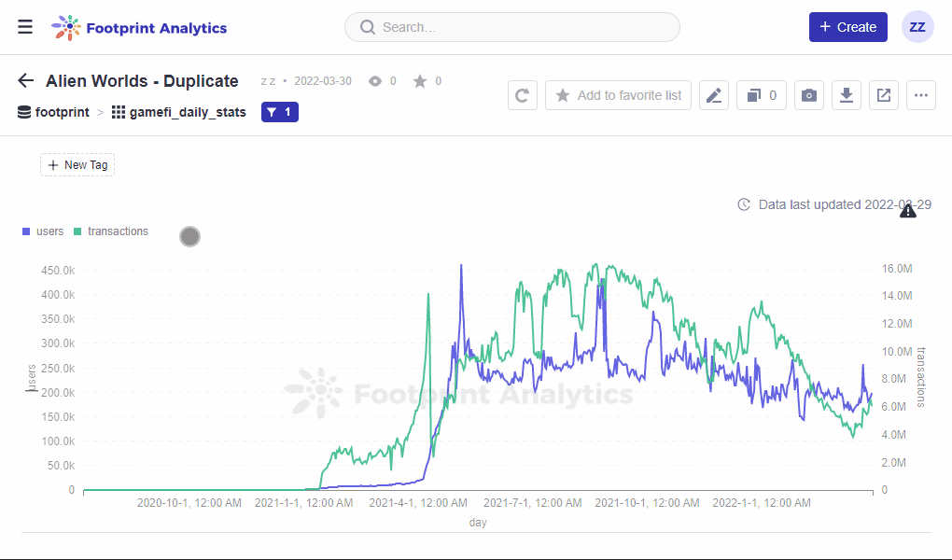Screen dimensions: 952x560
Task: Click author name z z
Action: (268, 81)
